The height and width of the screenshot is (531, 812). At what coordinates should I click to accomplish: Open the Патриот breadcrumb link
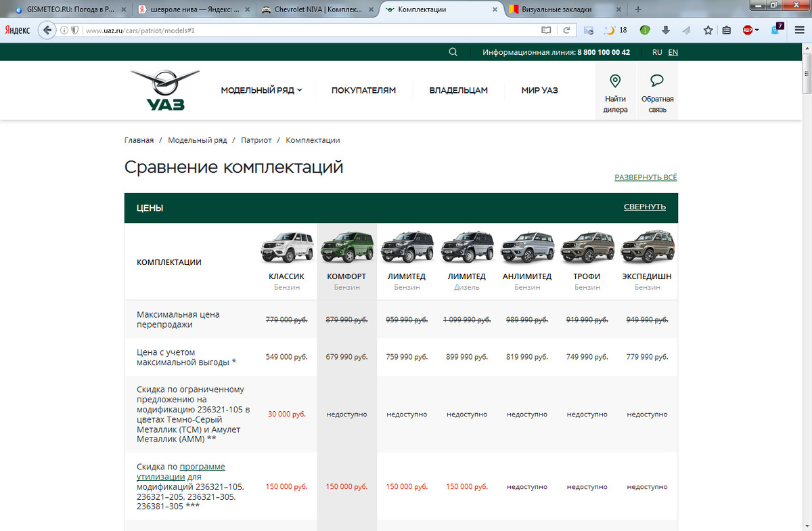click(256, 140)
